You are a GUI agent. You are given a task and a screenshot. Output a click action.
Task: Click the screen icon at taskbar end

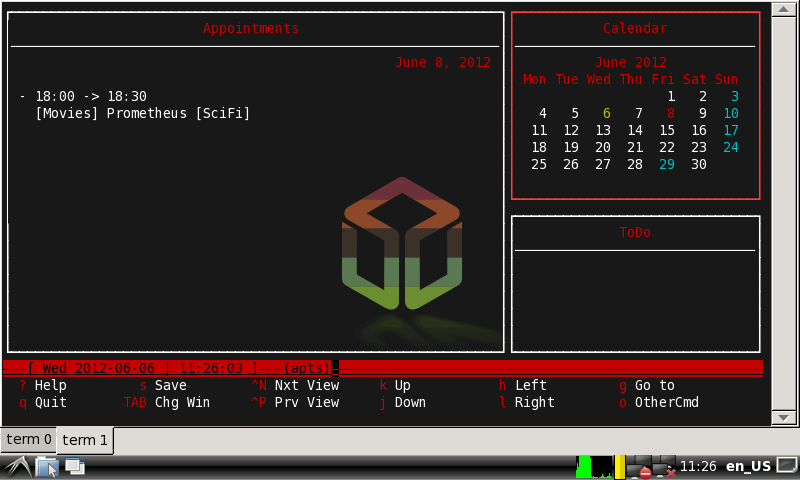point(787,465)
